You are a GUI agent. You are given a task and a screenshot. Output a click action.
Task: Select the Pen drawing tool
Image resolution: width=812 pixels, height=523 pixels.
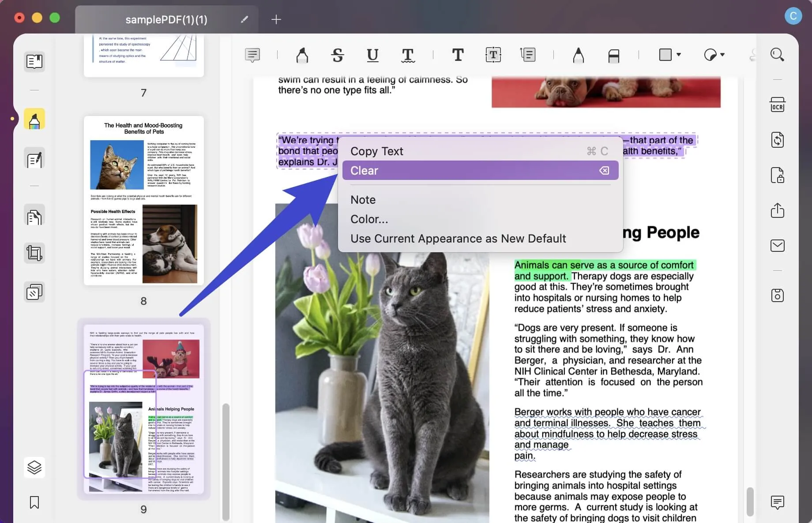click(578, 55)
